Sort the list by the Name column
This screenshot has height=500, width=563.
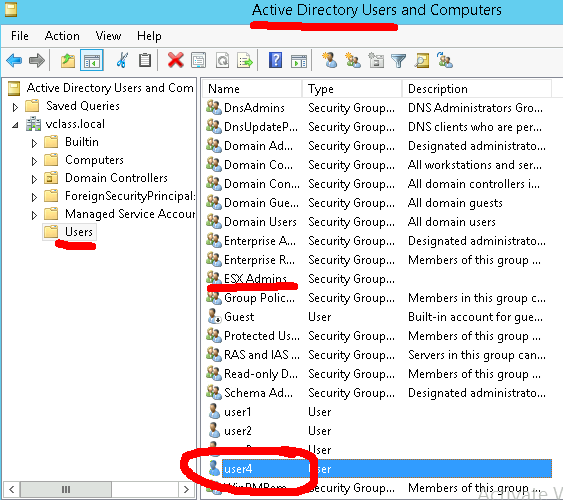(252, 89)
